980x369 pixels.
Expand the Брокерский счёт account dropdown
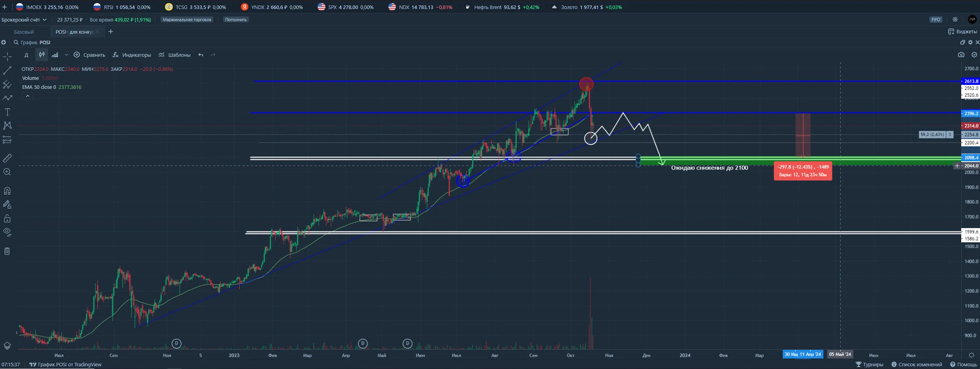tap(24, 20)
